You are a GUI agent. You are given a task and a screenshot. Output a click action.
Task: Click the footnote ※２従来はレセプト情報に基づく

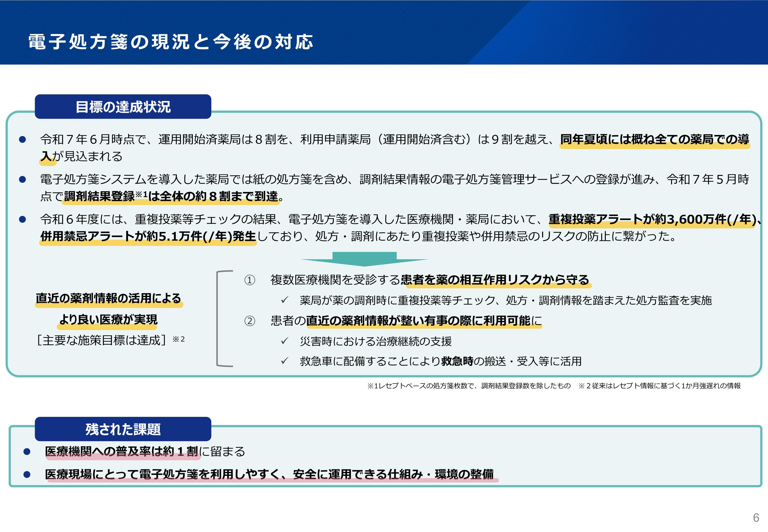tap(659, 386)
